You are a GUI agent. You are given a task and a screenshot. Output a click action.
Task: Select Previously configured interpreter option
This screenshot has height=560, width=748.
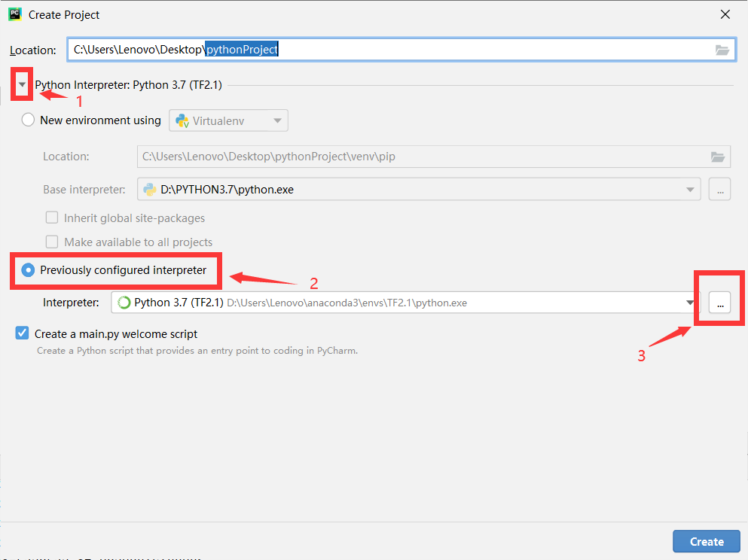[x=28, y=270]
